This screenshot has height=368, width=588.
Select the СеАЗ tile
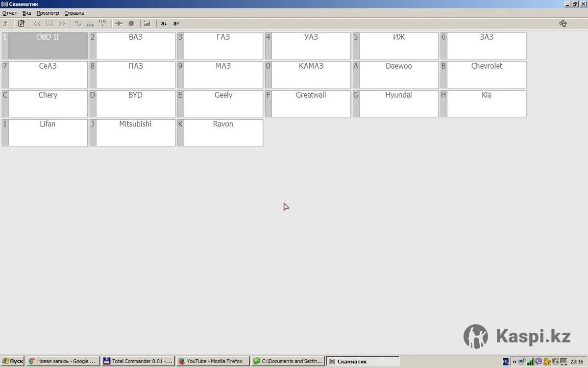point(45,75)
